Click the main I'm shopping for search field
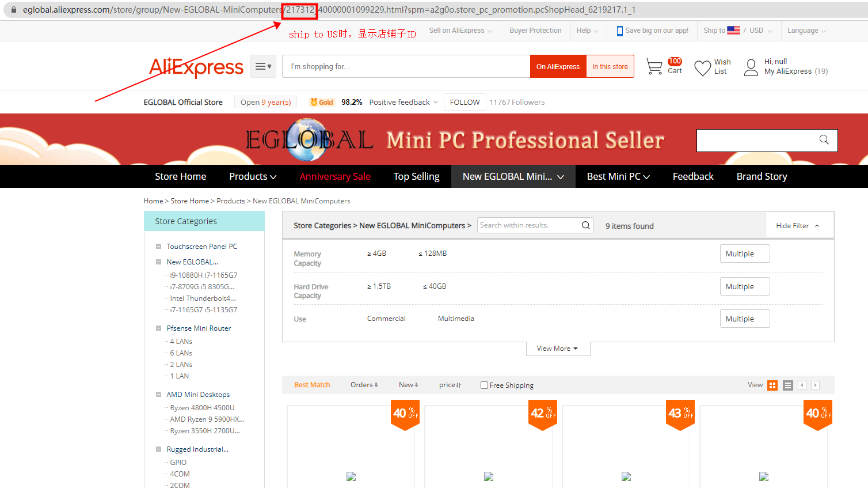 click(406, 66)
